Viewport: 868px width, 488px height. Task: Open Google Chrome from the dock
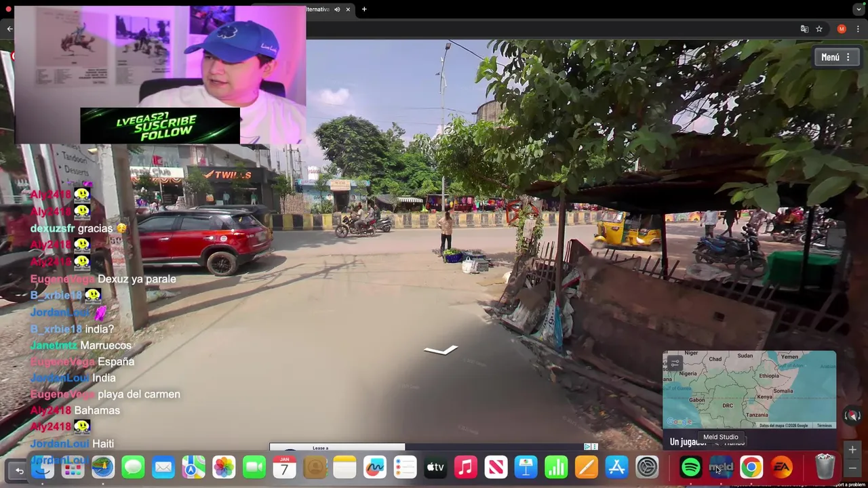tap(751, 468)
